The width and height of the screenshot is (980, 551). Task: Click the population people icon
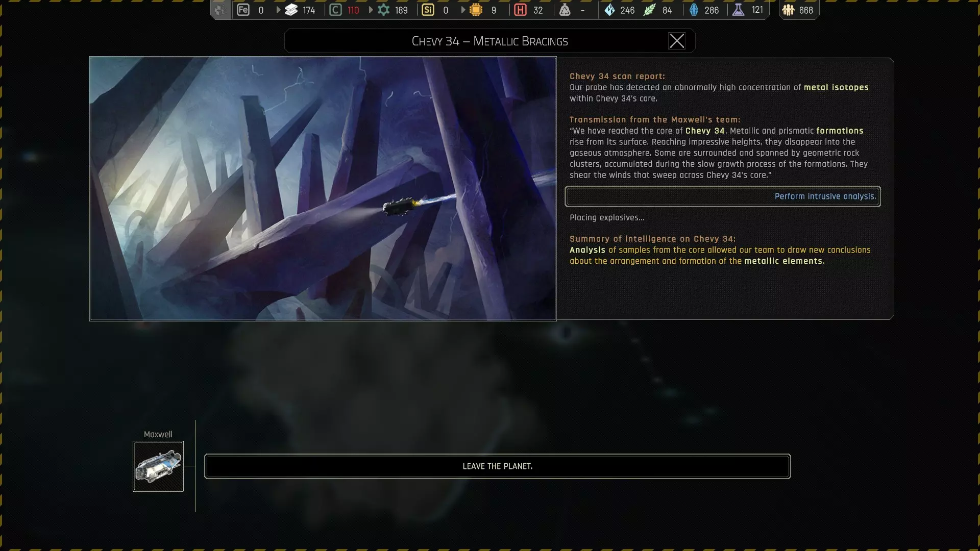click(x=788, y=10)
